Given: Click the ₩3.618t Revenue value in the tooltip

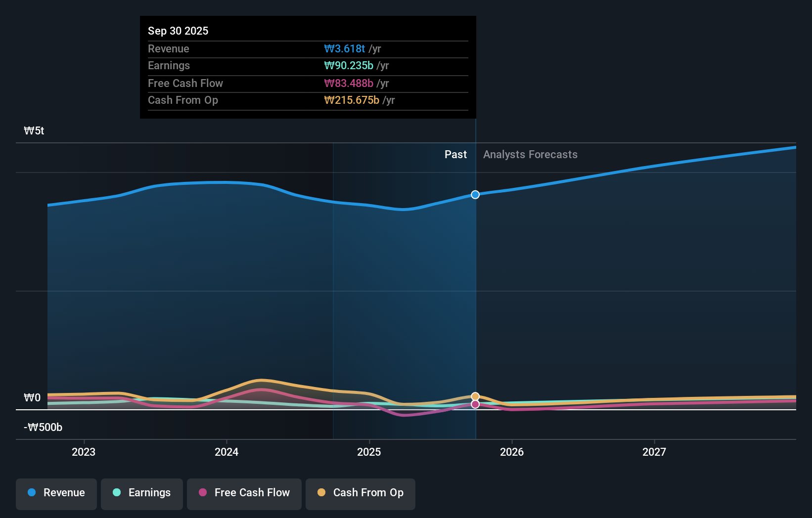Looking at the screenshot, I should 345,48.
